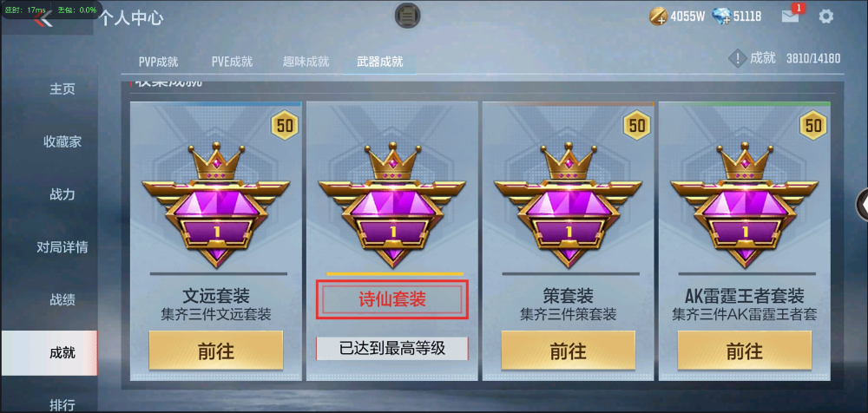Select the 武器成就 tab
Screen dimensions: 868x413
point(380,62)
